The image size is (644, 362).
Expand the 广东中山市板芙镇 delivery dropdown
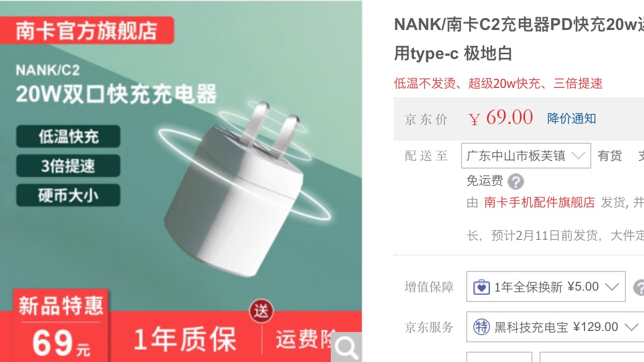(x=526, y=156)
